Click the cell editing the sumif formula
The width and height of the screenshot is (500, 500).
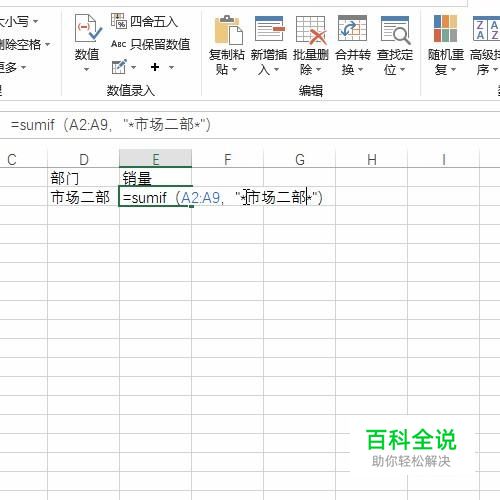click(x=156, y=197)
